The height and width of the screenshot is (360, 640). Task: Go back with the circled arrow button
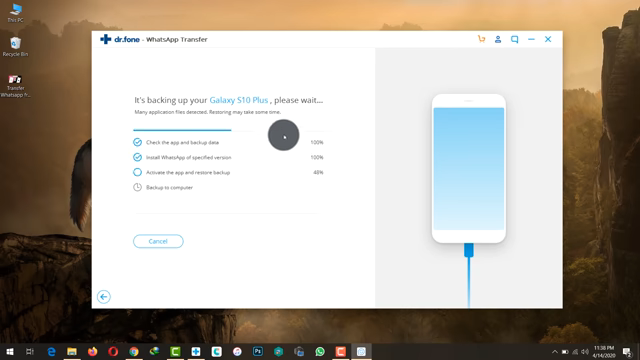pyautogui.click(x=104, y=297)
